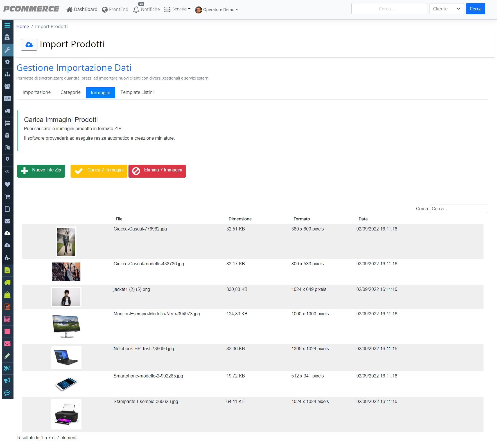
Task: Go to DashBoard in top navigation
Action: click(x=82, y=10)
